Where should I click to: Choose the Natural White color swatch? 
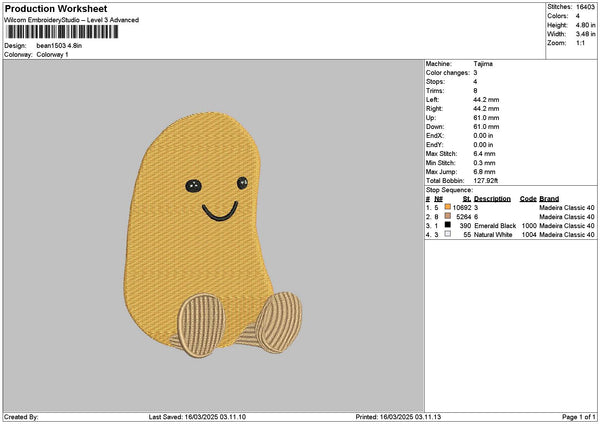coord(447,234)
